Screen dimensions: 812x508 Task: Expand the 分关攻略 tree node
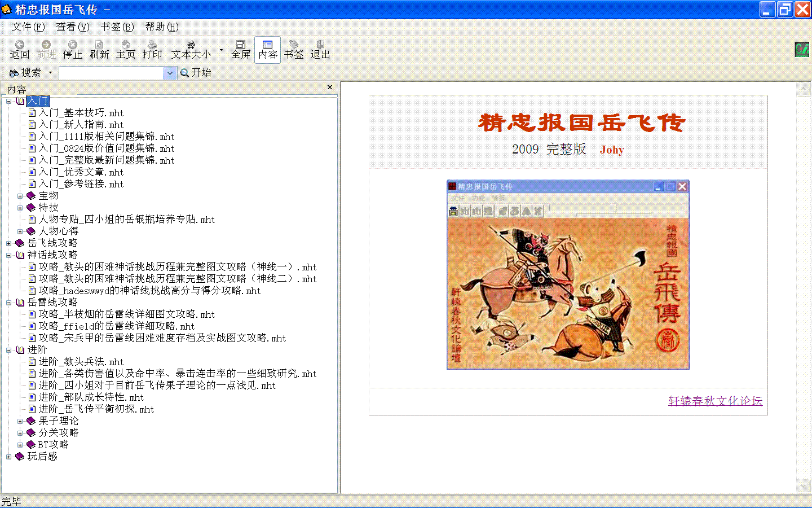(x=20, y=433)
